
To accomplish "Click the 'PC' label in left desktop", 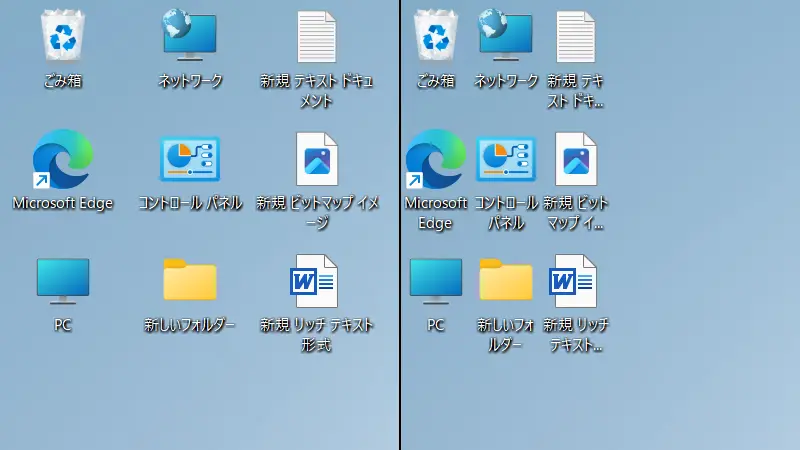I will 63,325.
